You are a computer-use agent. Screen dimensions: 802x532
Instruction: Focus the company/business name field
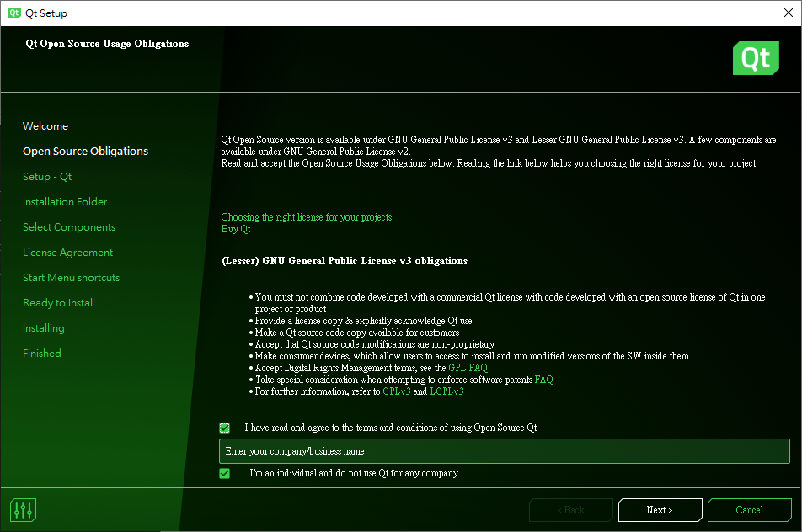pos(505,451)
